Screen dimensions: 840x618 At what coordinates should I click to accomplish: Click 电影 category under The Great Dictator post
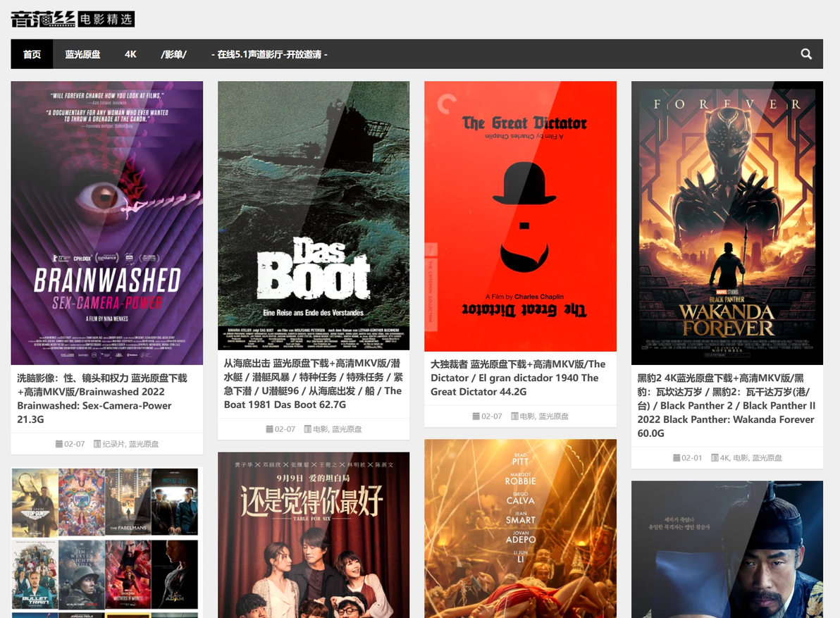coord(527,416)
